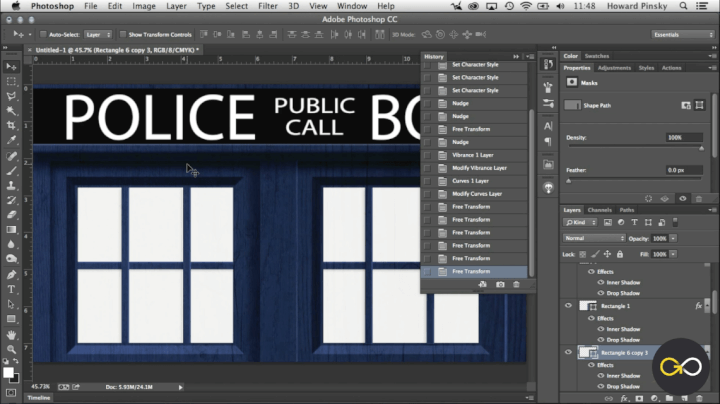The image size is (720, 404).
Task: Hide the Rectangle 1 layer
Action: pos(568,306)
